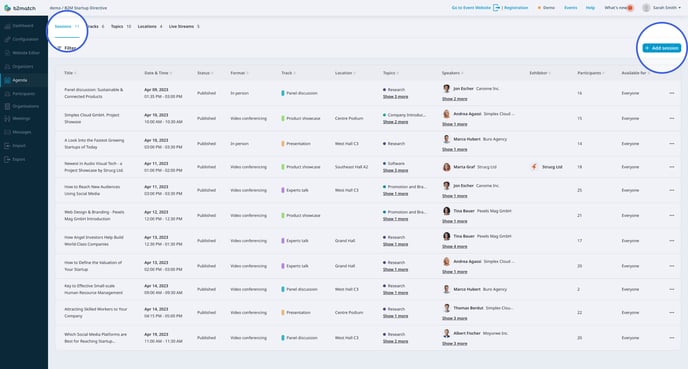Sort by the Track column

(288, 73)
